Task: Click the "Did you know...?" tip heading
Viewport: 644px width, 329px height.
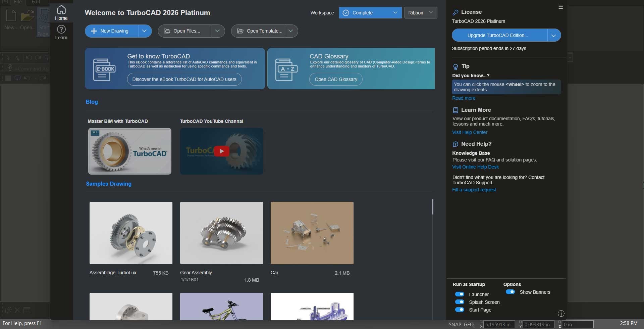Action: [x=471, y=76]
